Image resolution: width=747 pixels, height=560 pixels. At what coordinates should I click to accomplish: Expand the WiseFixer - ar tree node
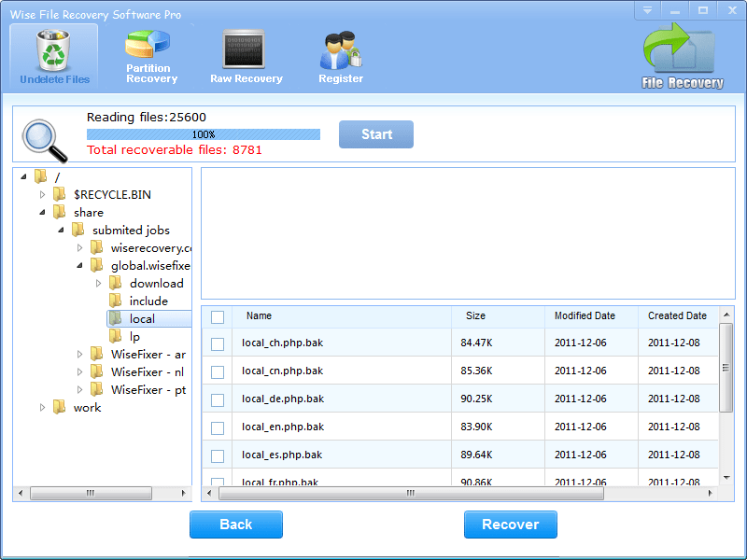coord(79,354)
